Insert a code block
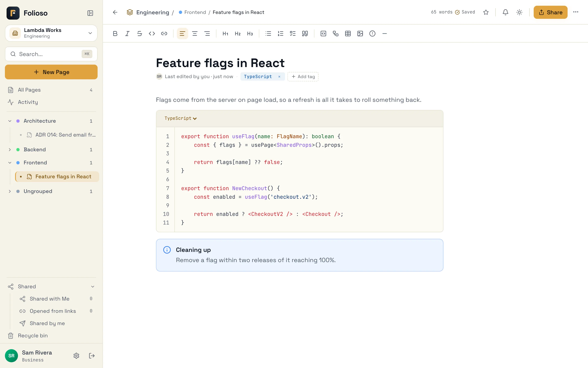 click(x=323, y=34)
